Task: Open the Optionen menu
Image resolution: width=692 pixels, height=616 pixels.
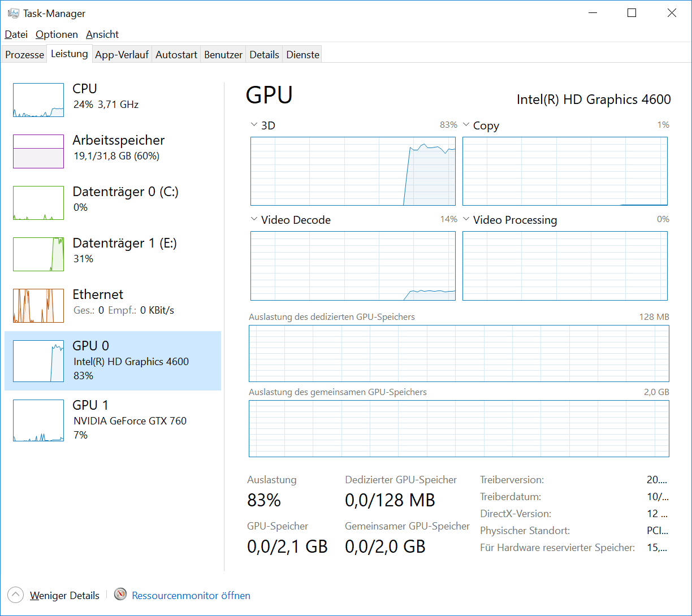Action: 57,34
